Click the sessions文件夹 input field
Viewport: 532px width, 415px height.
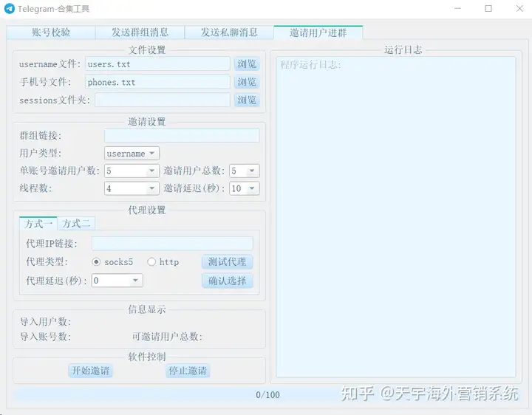pos(162,100)
